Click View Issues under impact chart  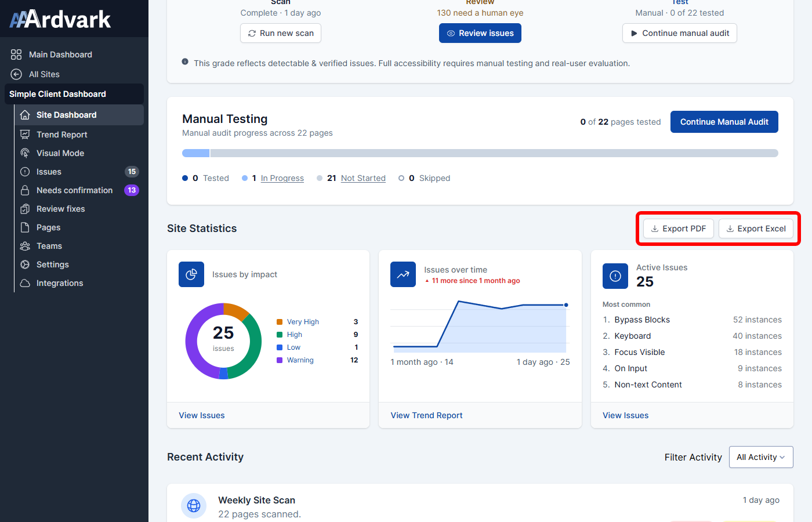(202, 415)
